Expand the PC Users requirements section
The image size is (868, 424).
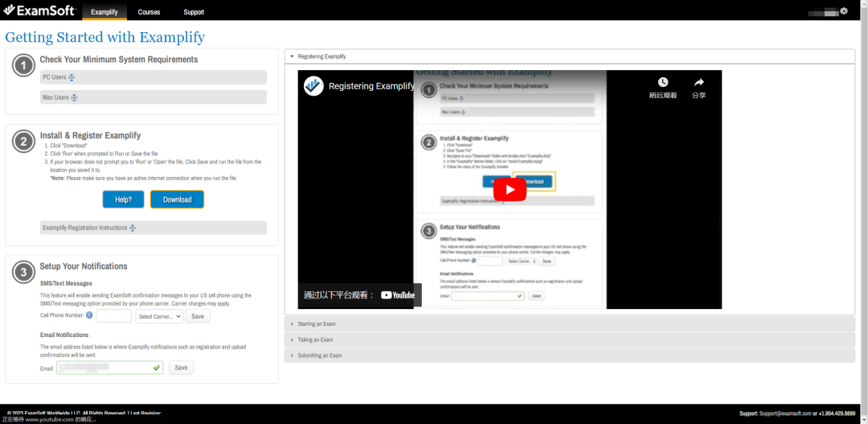pos(154,77)
